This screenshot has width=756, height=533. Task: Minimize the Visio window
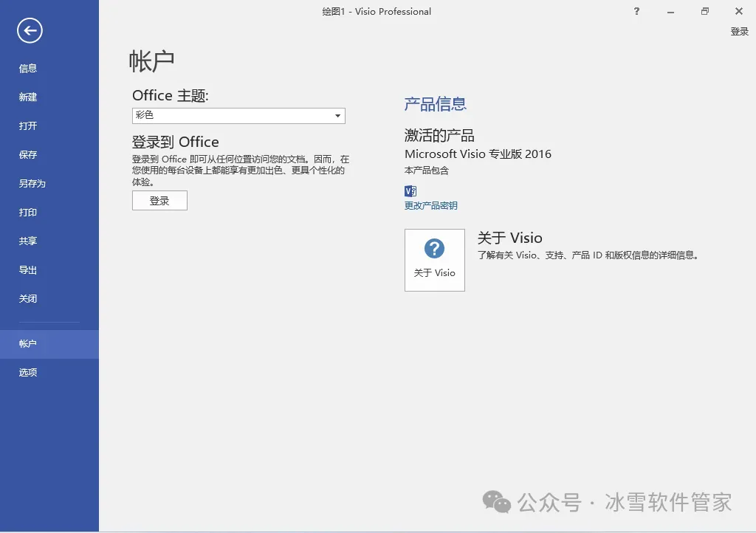[670, 12]
